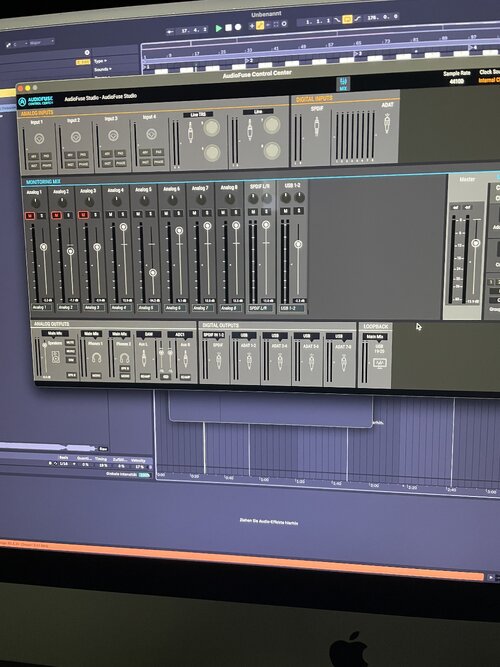
Task: Click the ADAT 3-4 optical output icon
Action: point(280,362)
